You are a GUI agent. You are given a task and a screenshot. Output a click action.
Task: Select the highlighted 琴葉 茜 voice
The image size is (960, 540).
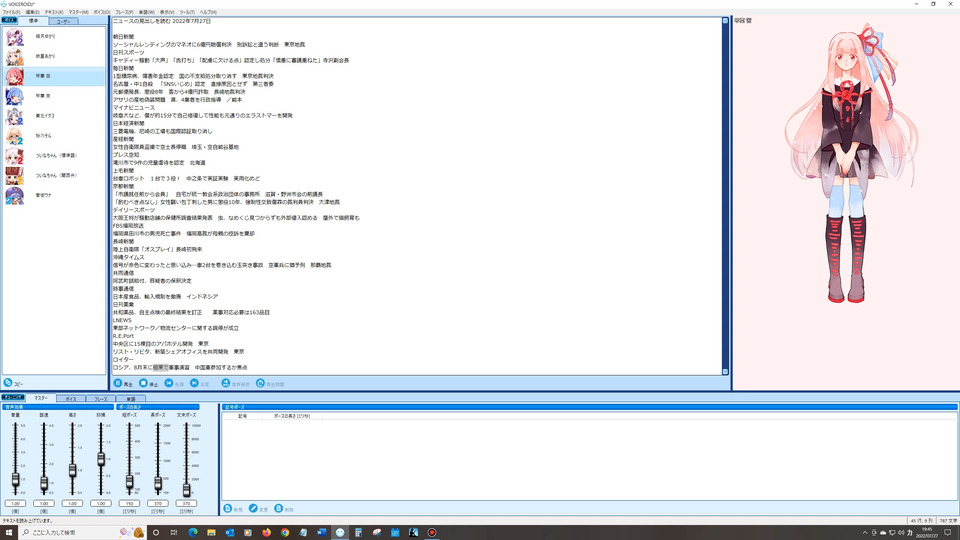[x=54, y=77]
